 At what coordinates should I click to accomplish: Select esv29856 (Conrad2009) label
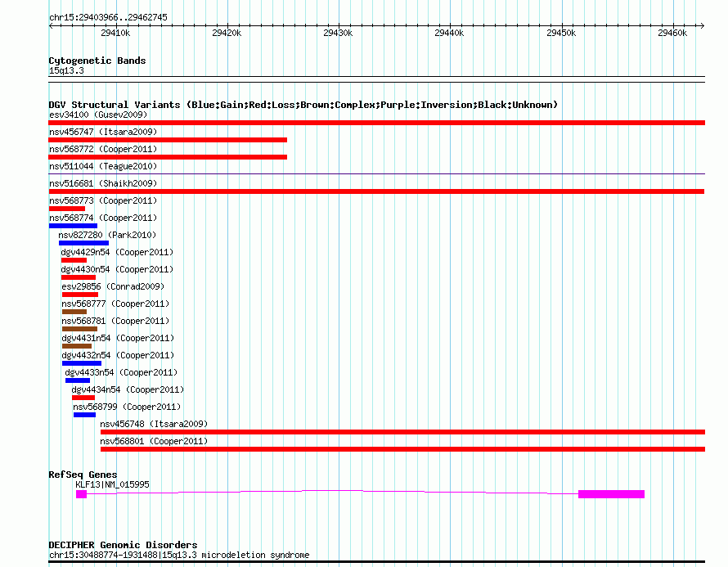pos(113,286)
